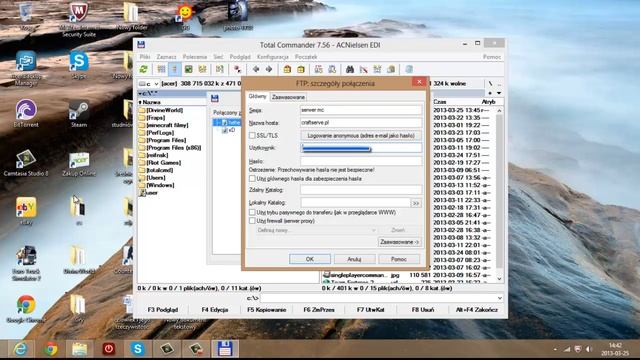Click the red power icon in taskbar

pos(109,349)
